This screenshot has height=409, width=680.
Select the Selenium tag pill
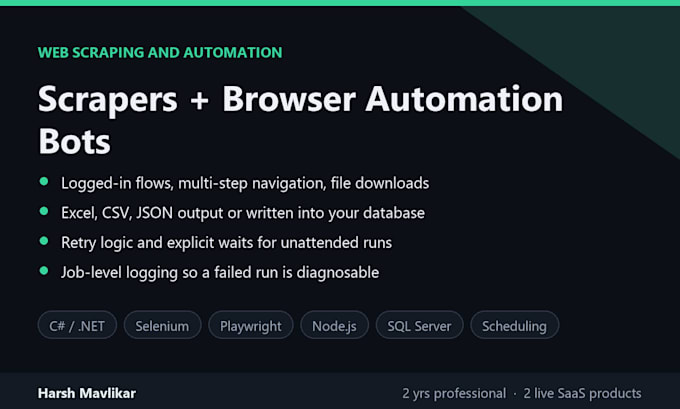point(162,325)
